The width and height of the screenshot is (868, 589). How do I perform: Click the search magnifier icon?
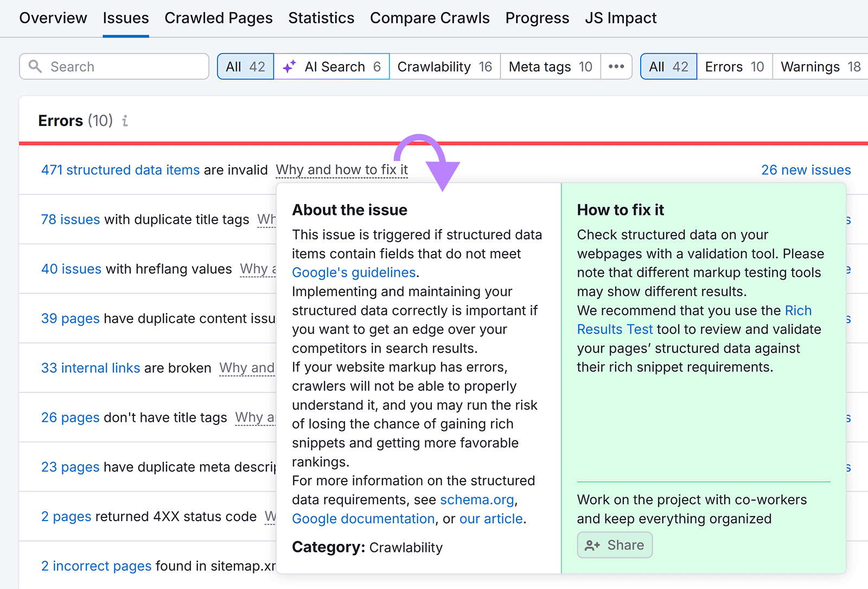(36, 66)
